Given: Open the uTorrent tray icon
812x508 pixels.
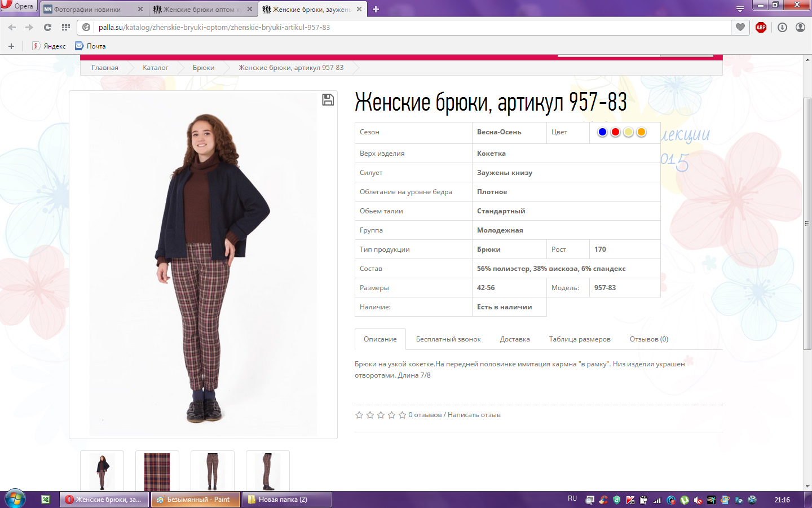Looking at the screenshot, I should (685, 500).
